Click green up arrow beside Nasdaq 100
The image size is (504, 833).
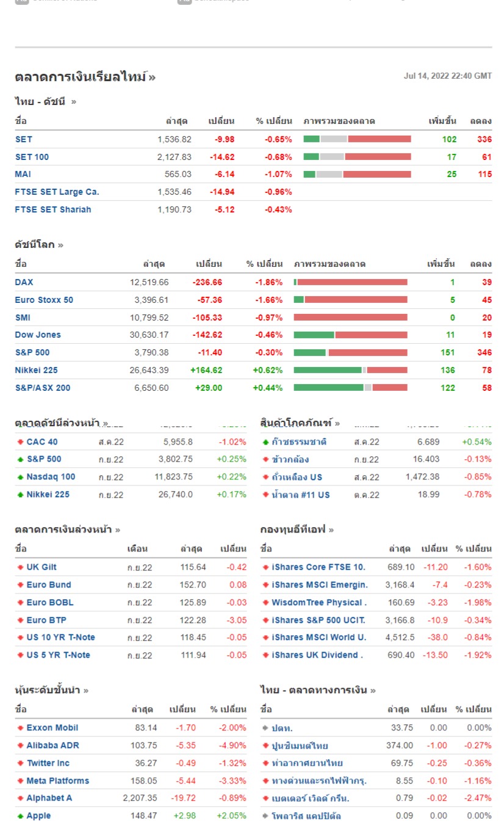(x=20, y=477)
